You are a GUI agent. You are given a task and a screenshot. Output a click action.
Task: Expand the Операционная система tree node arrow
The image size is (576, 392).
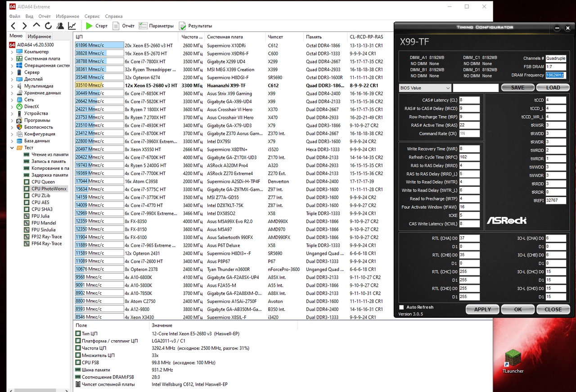(12, 65)
